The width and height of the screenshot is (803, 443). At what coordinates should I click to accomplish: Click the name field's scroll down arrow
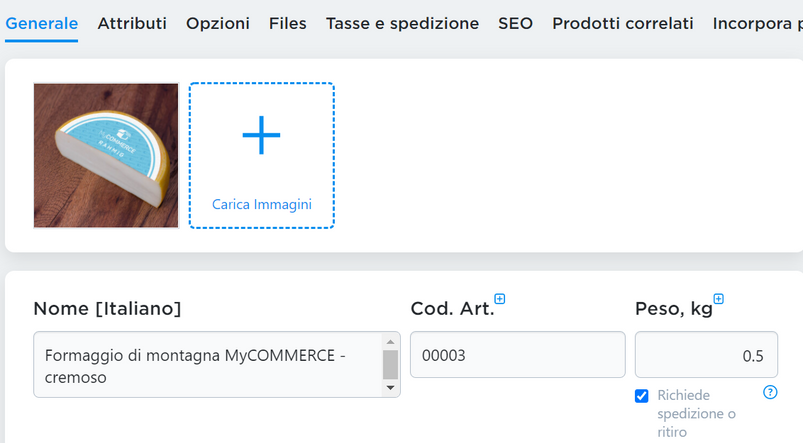click(x=390, y=387)
